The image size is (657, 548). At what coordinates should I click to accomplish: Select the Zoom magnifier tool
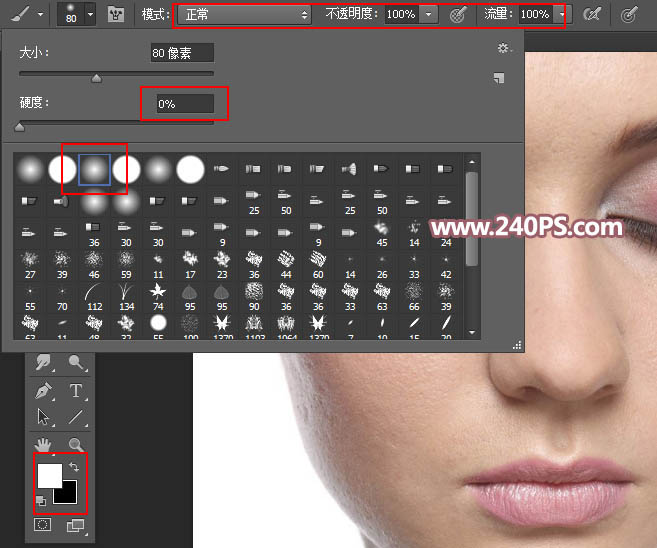click(x=75, y=444)
